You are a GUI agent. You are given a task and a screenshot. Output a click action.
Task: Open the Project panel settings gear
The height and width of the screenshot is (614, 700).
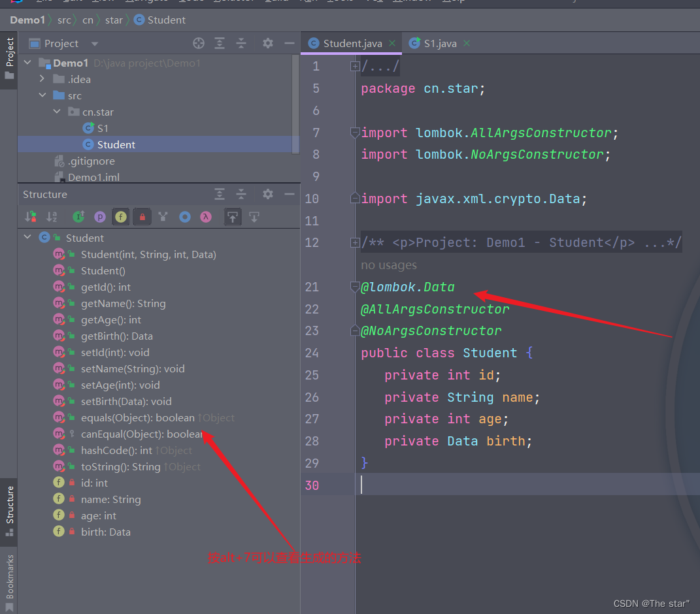(x=267, y=43)
